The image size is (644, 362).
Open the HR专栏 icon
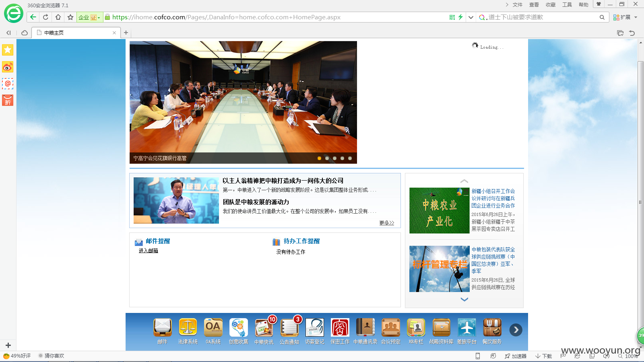(416, 327)
